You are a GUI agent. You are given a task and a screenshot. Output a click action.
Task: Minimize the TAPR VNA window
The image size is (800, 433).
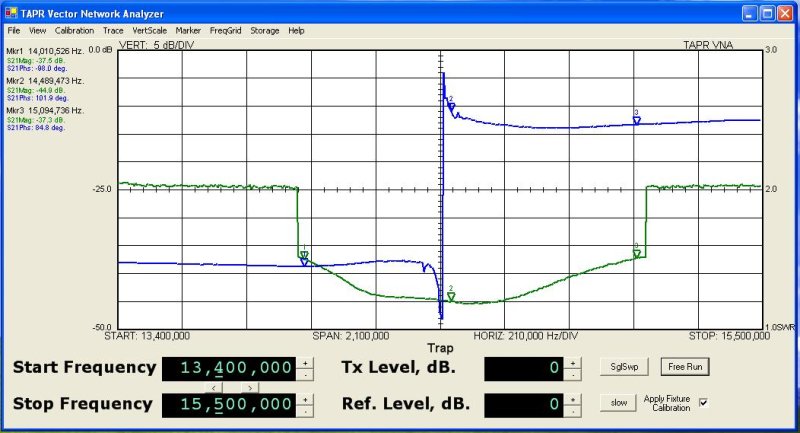749,13
